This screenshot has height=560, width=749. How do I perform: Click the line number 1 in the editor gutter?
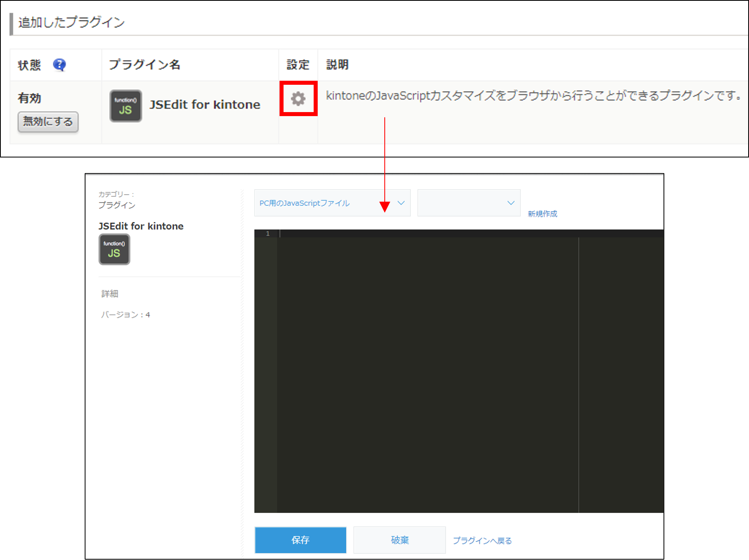tap(268, 233)
